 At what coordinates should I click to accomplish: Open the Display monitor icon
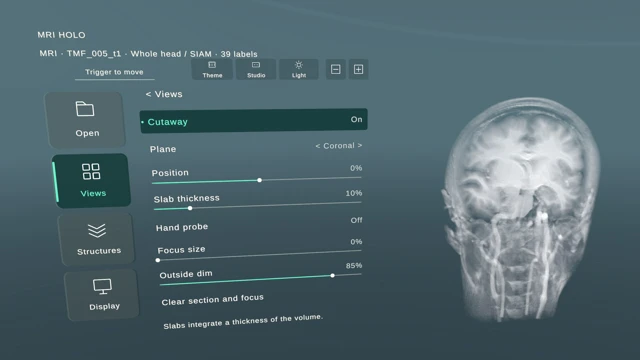click(x=102, y=287)
